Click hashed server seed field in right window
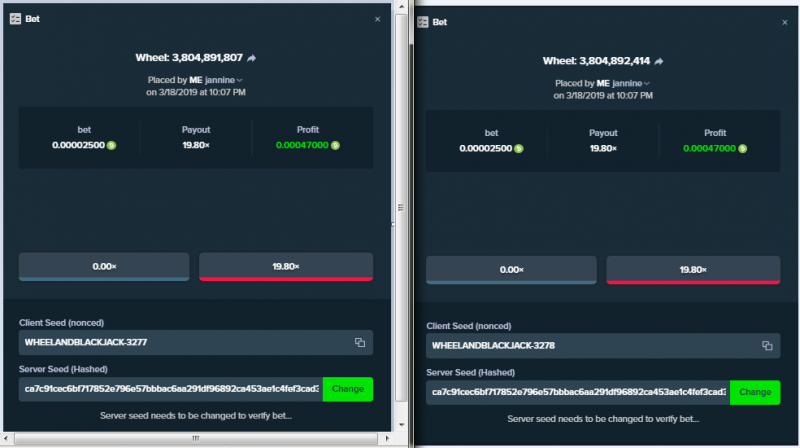The width and height of the screenshot is (800, 448). click(578, 392)
